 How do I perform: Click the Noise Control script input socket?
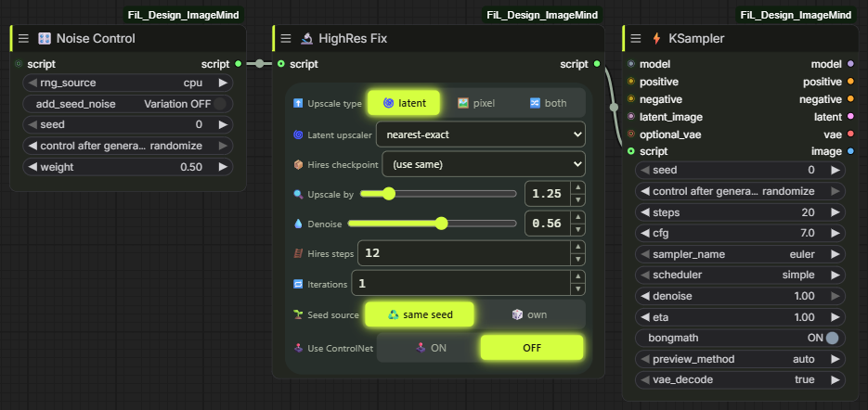pos(19,64)
